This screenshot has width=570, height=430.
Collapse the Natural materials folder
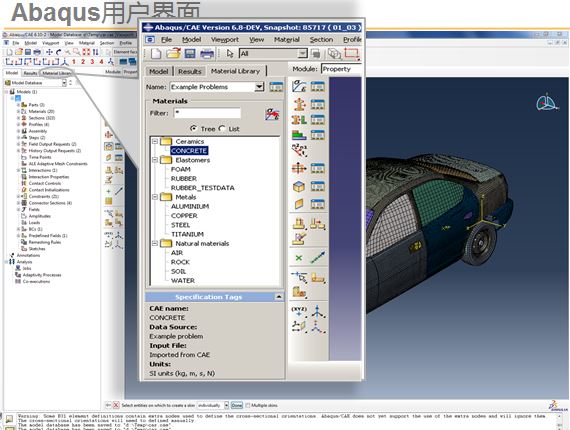click(x=155, y=243)
